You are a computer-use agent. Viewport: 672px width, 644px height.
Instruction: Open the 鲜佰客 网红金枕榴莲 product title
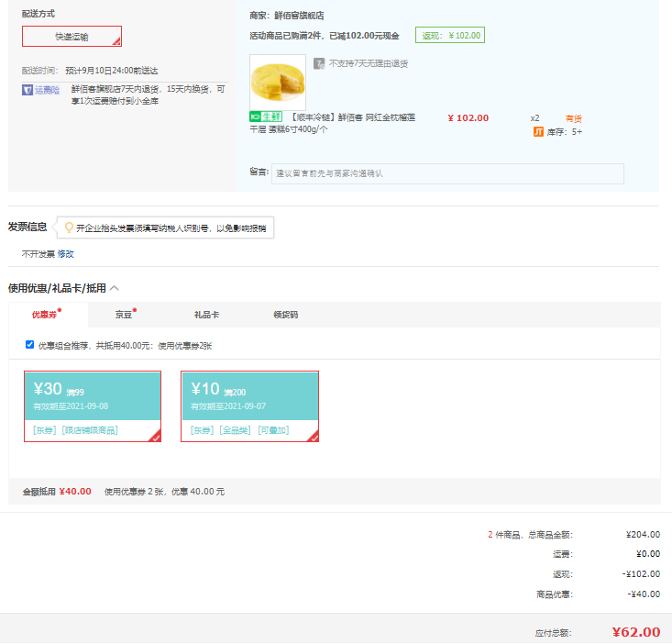tap(333, 123)
